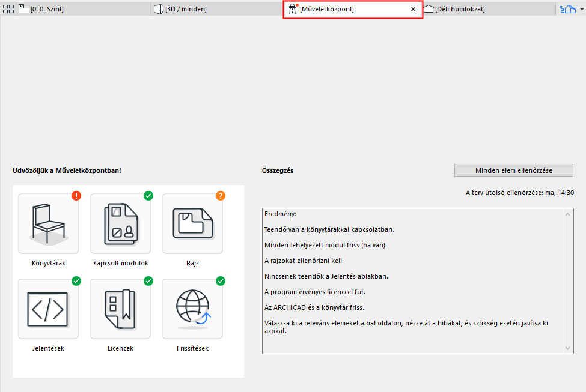
Task: Click the Könyvtárak label text
Action: tap(49, 263)
